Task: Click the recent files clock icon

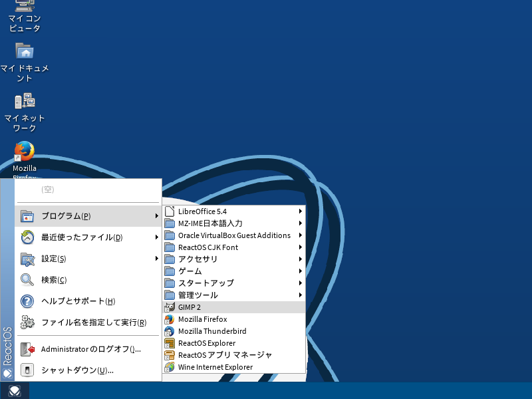Action: [27, 237]
